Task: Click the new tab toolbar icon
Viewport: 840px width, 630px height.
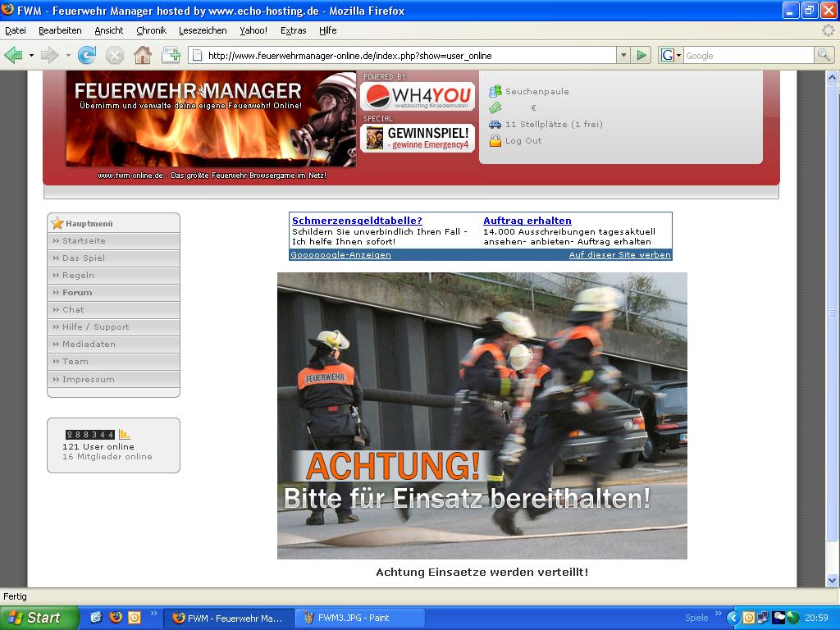Action: pos(171,55)
